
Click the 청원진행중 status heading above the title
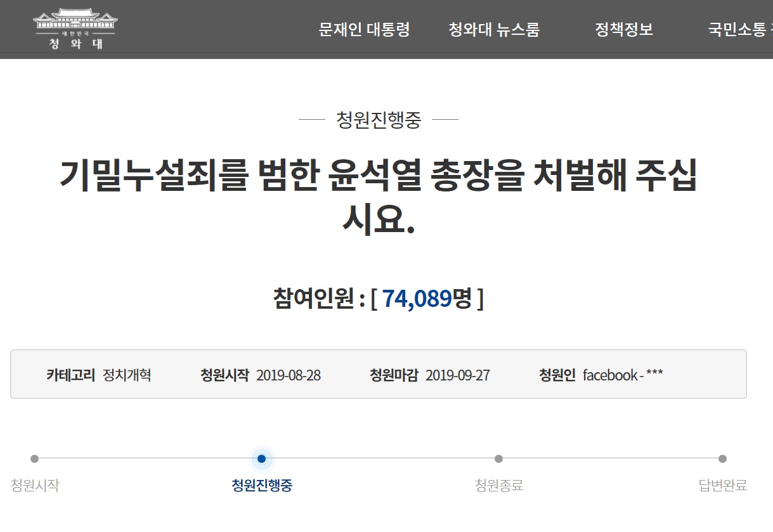coord(378,120)
